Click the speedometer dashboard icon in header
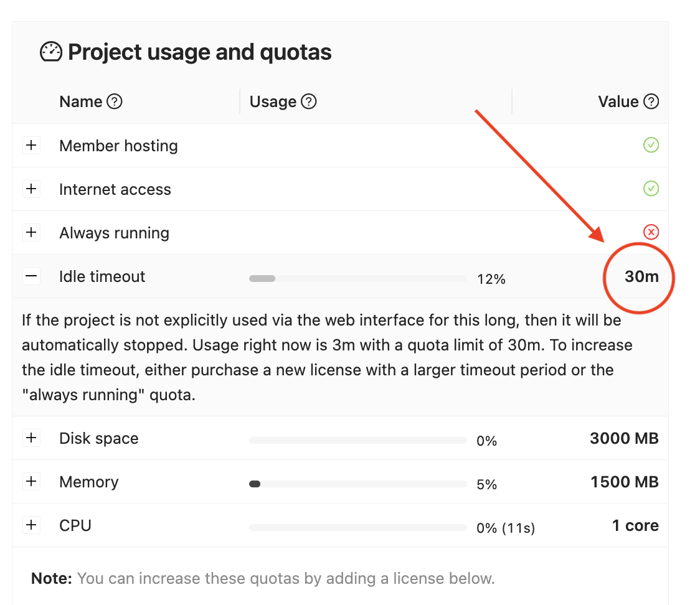The width and height of the screenshot is (700, 605). click(51, 52)
